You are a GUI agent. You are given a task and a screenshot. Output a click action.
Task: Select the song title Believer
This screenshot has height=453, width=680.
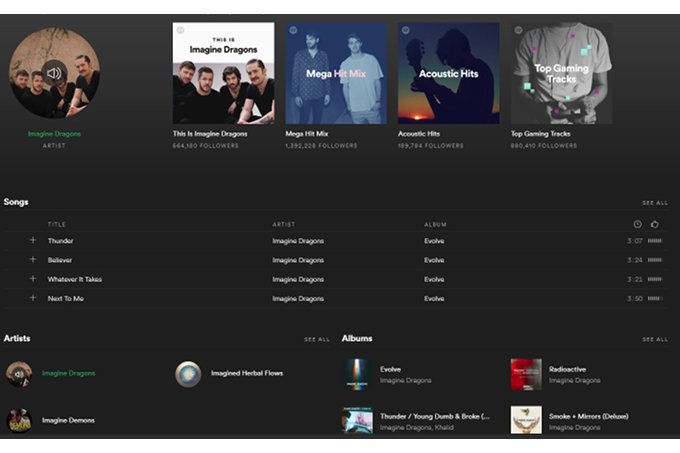tap(60, 260)
